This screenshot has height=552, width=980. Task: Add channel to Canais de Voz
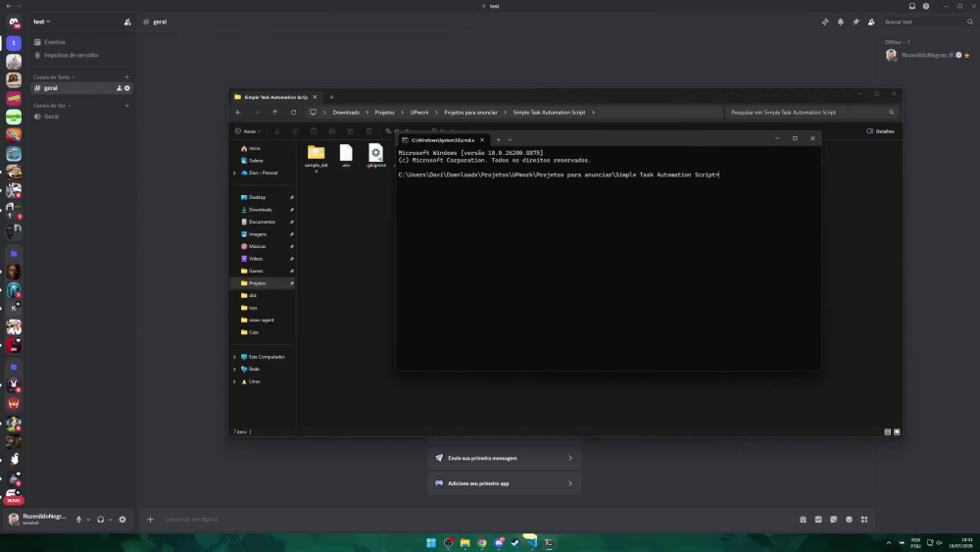(x=126, y=106)
